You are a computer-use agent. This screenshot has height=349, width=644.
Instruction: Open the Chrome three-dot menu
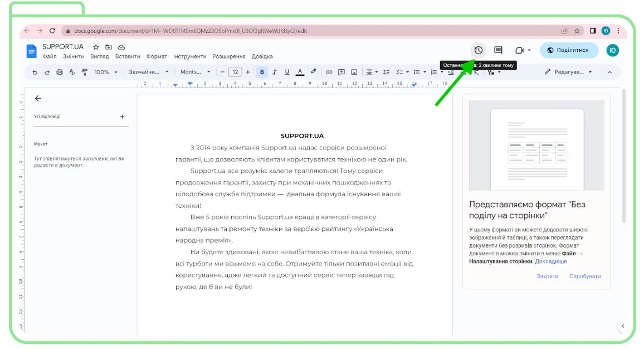[618, 31]
